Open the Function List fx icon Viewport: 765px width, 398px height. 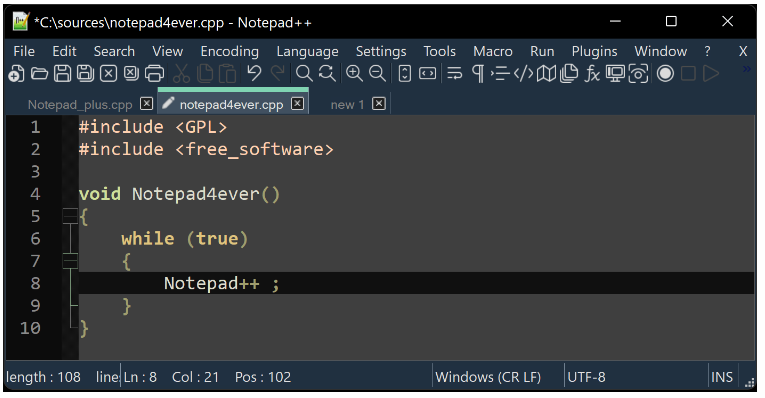click(592, 74)
